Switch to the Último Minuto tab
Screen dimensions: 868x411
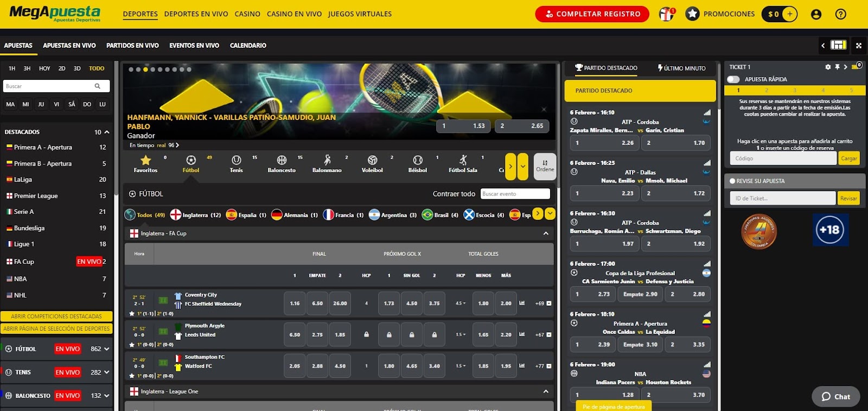pyautogui.click(x=681, y=68)
